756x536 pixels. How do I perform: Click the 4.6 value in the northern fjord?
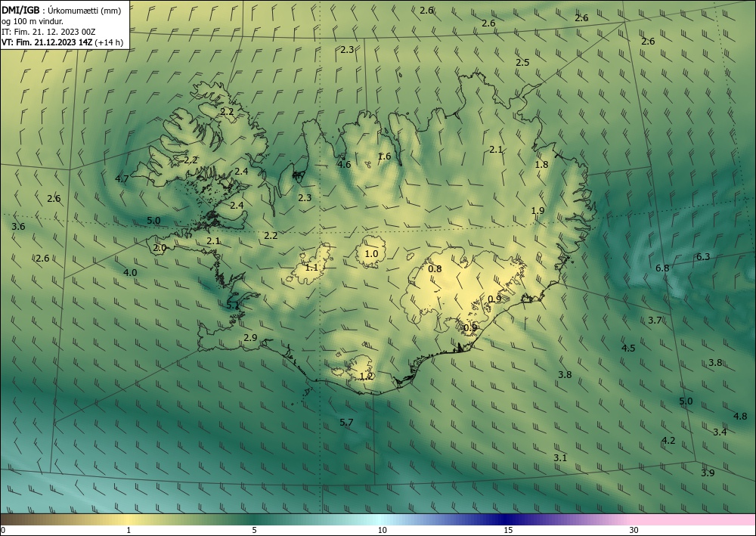click(344, 164)
